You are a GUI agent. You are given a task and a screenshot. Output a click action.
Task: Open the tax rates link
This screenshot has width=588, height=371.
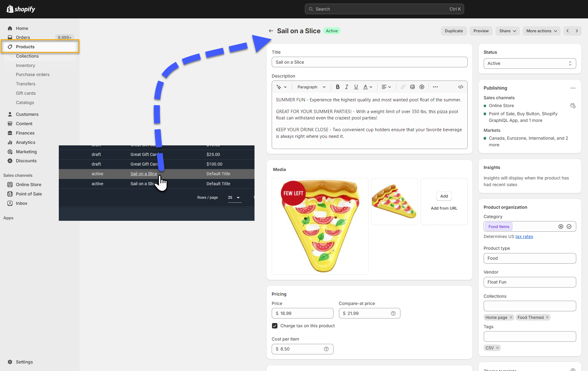coord(524,236)
